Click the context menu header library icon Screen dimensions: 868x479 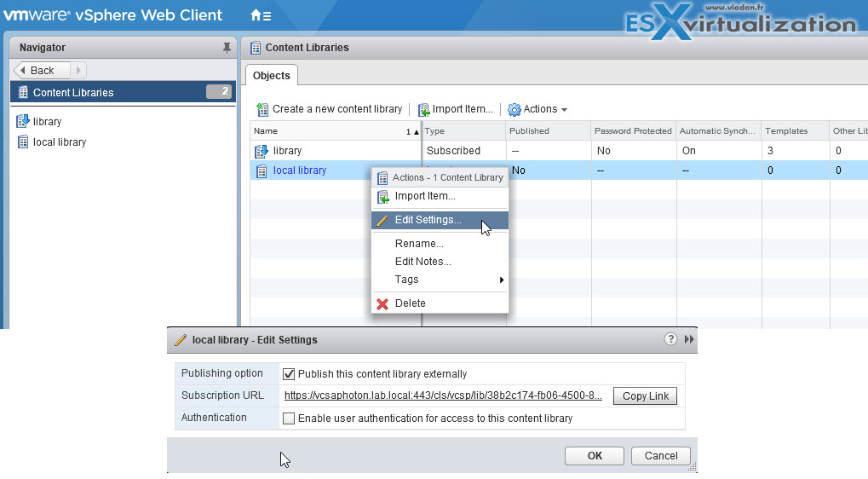(x=382, y=178)
